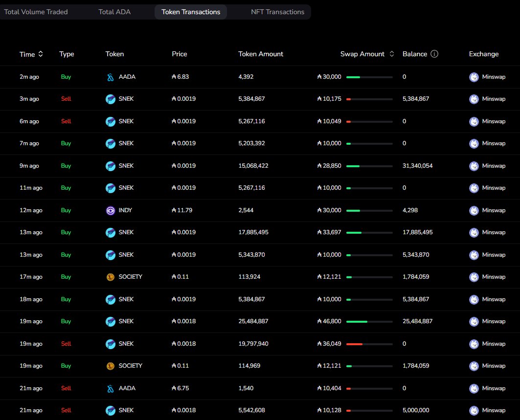Click Minswap icon in 11m ago row

[x=474, y=188]
